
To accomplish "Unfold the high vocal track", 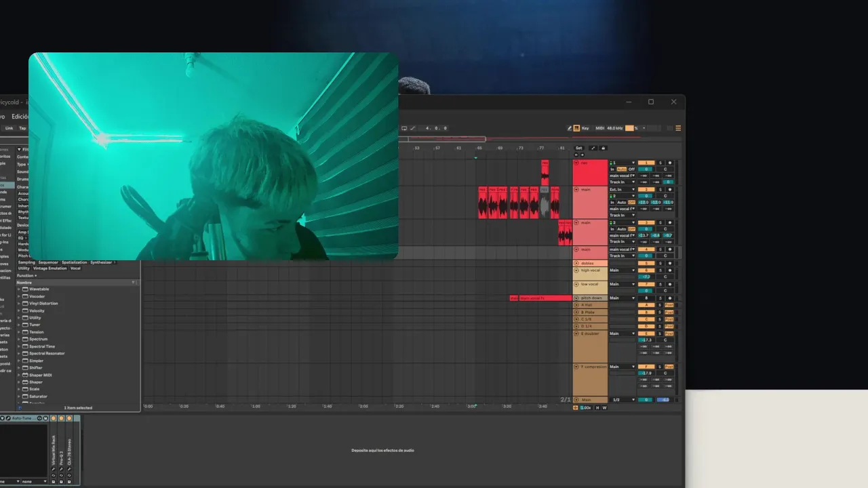I will click(576, 270).
